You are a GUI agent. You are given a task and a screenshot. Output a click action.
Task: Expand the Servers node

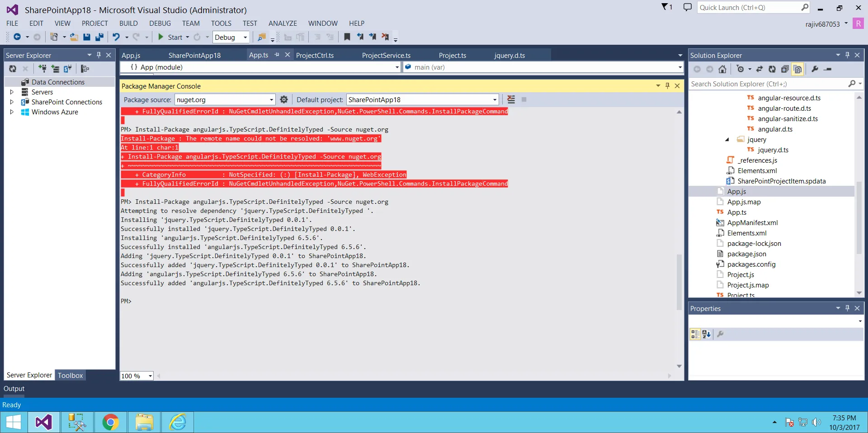(x=12, y=92)
